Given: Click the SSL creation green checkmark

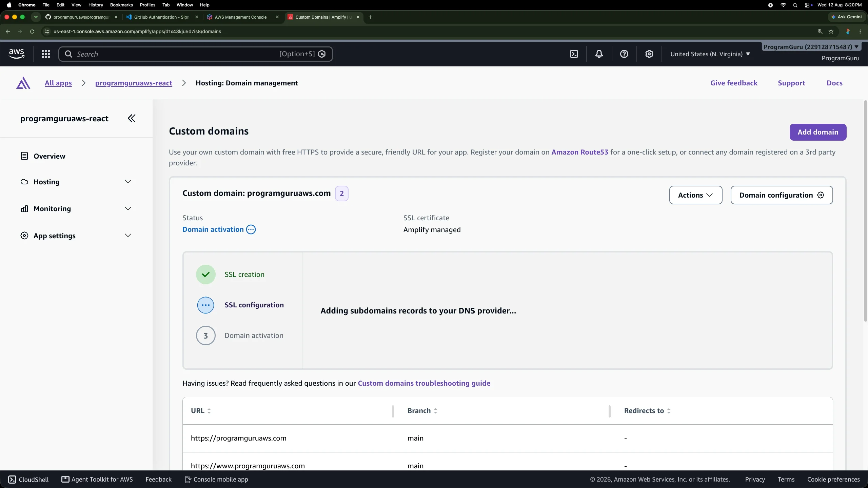Looking at the screenshot, I should 206,274.
